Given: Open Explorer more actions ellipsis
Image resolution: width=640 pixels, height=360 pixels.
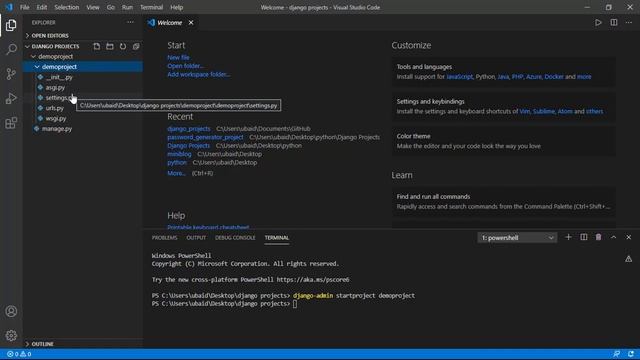Looking at the screenshot, I should tap(130, 22).
